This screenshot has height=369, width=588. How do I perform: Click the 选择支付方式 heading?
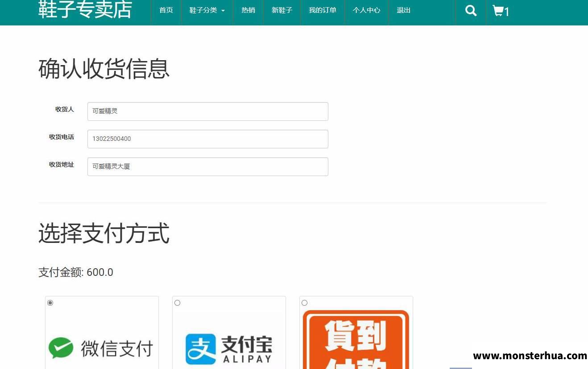point(104,234)
